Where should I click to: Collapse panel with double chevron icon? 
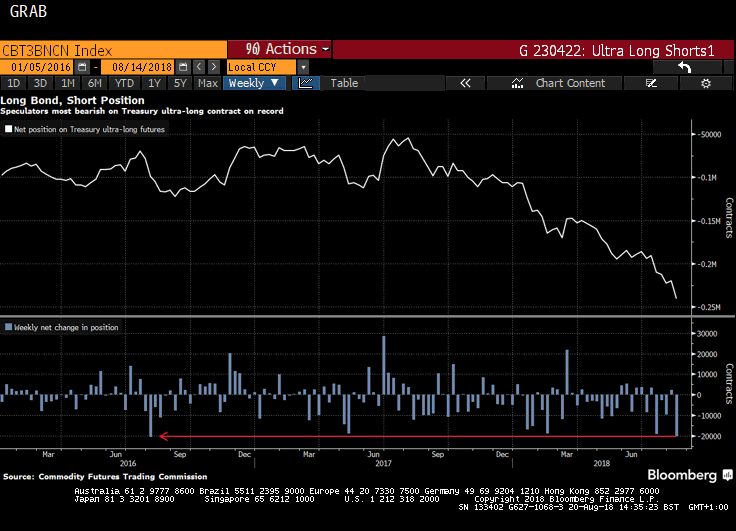[465, 83]
